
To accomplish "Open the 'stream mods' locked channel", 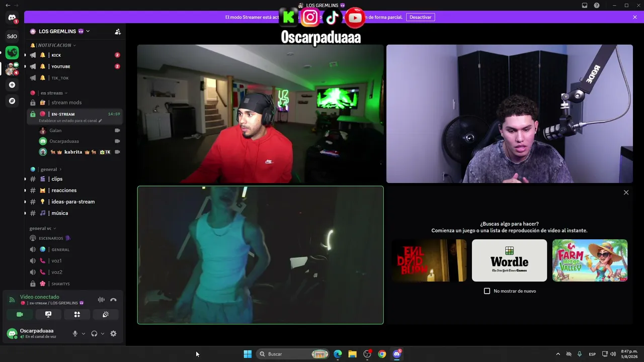I will [x=75, y=103].
